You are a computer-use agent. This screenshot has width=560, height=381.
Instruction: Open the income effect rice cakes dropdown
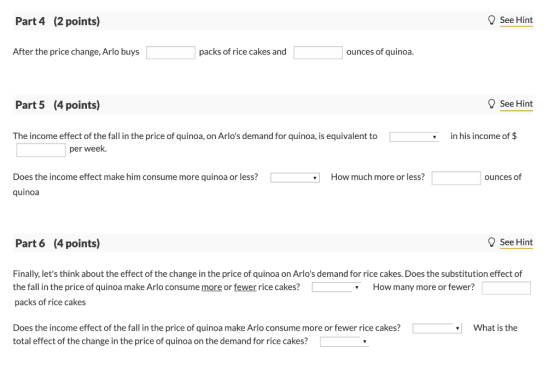tap(437, 329)
